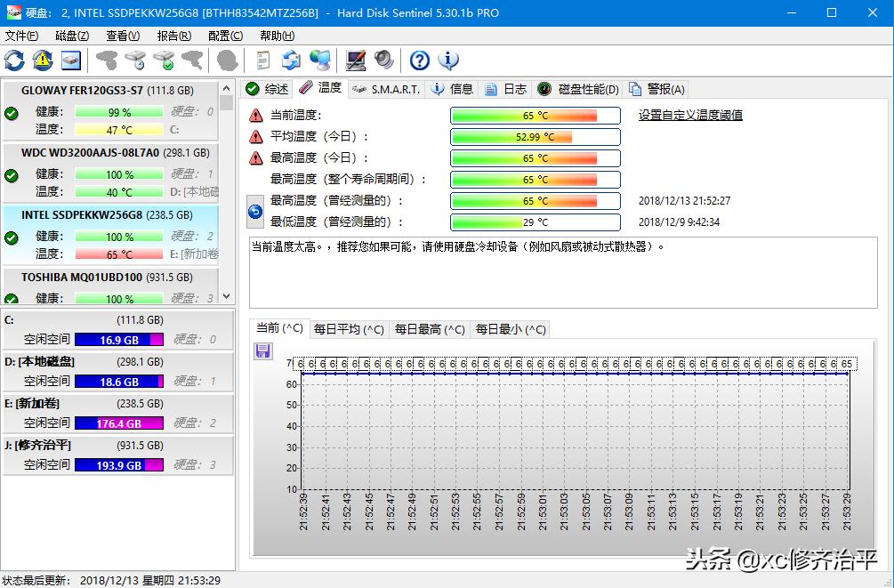Click the save temperature chart floppy icon
Viewport: 894px width, 588px height.
click(262, 351)
